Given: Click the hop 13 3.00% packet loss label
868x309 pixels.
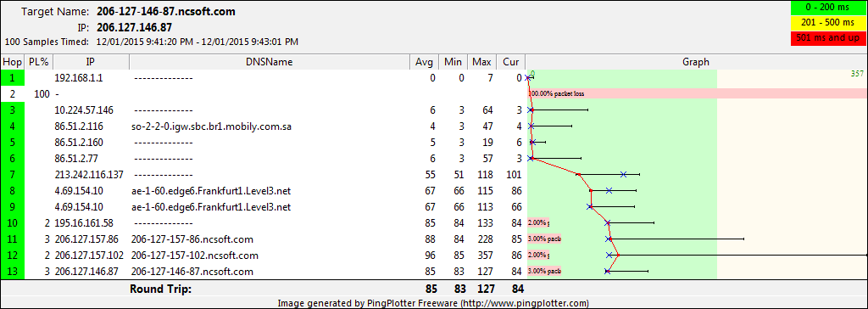Looking at the screenshot, I should coord(543,272).
